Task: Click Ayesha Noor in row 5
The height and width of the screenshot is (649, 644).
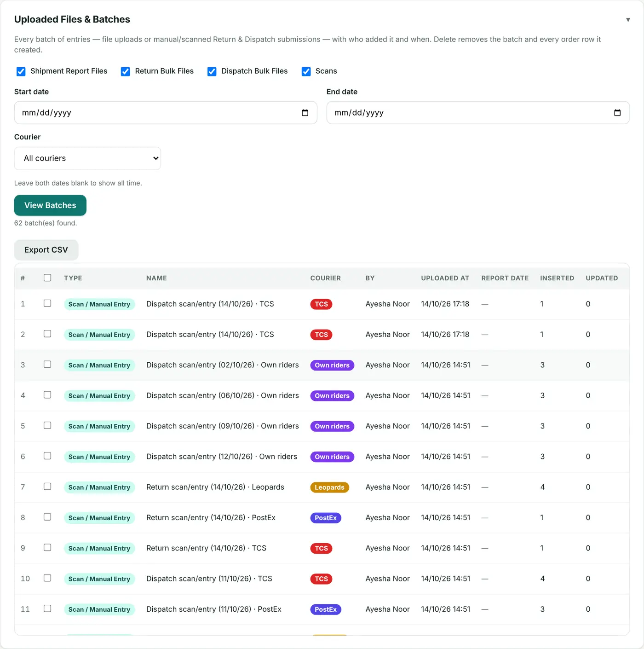Action: 387,426
